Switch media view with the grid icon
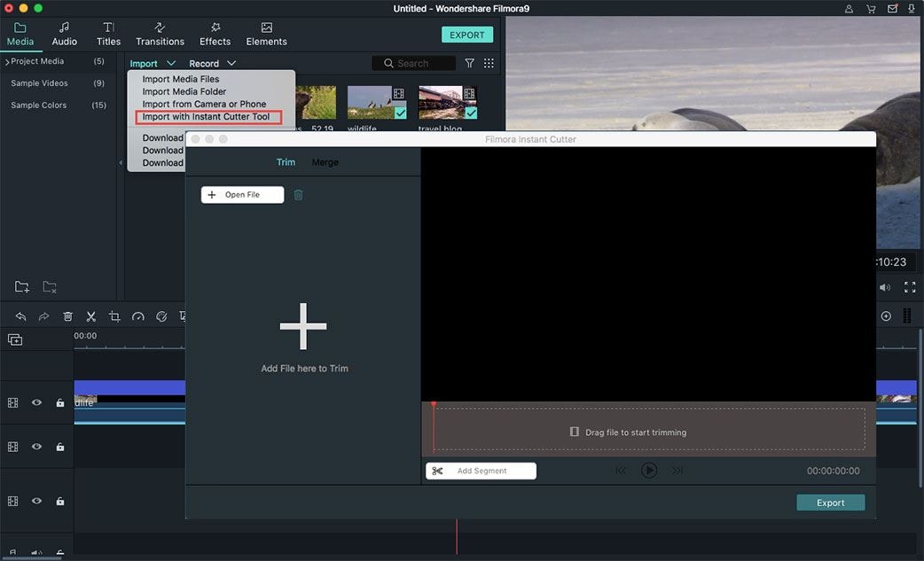924x561 pixels. pos(489,63)
